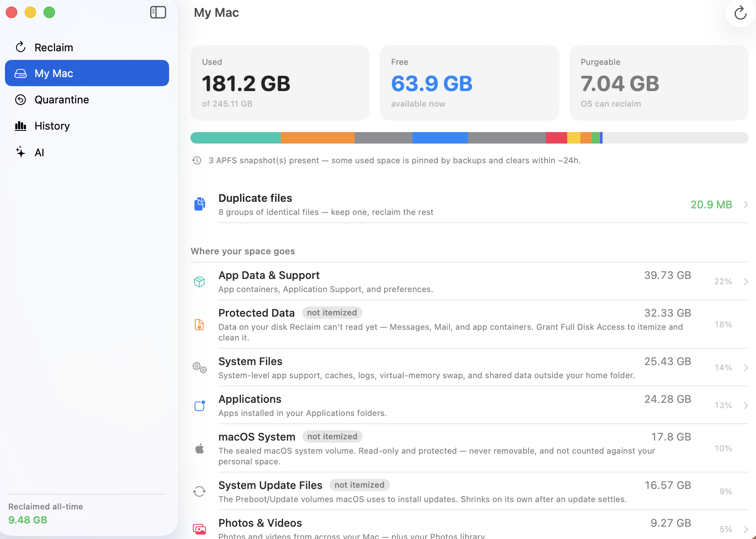Screen dimensions: 756x539
Task: Toggle the sidebar panel icon
Action: pos(158,12)
